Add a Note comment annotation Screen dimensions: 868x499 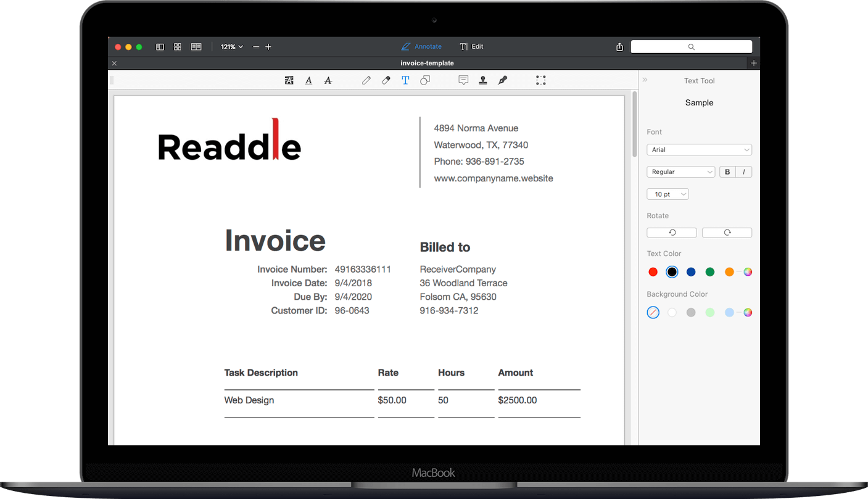pos(463,80)
